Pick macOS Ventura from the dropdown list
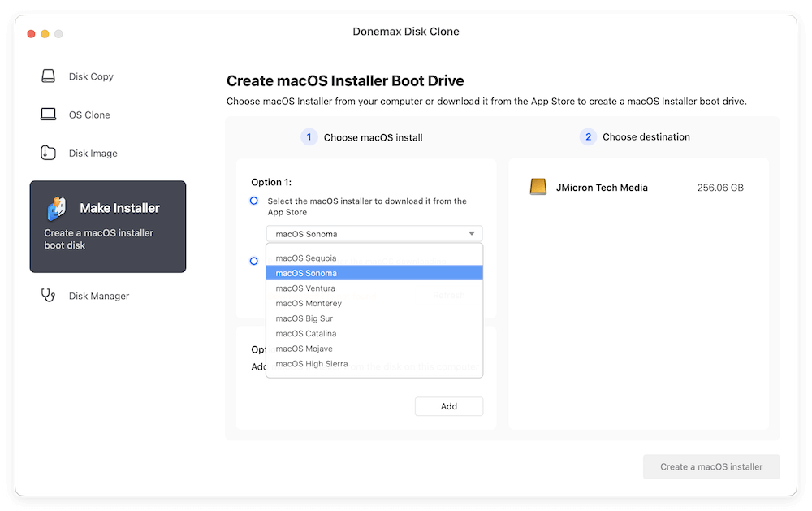This screenshot has width=812, height=511. [x=304, y=288]
